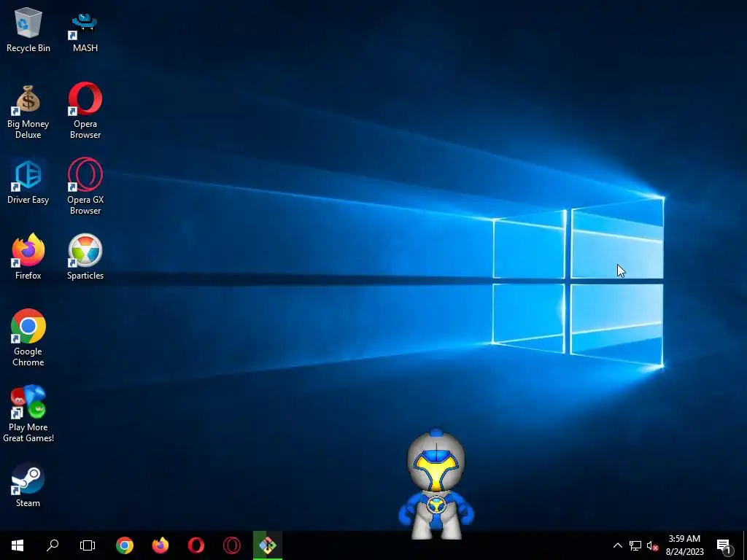The width and height of the screenshot is (747, 560).
Task: Select the Firefox desktop shortcut
Action: 28,257
